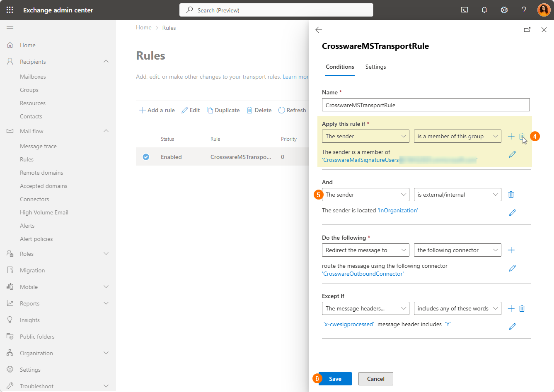Viewport: 554px width, 392px height.
Task: Open Public folders in the sidebar
Action: coord(37,337)
